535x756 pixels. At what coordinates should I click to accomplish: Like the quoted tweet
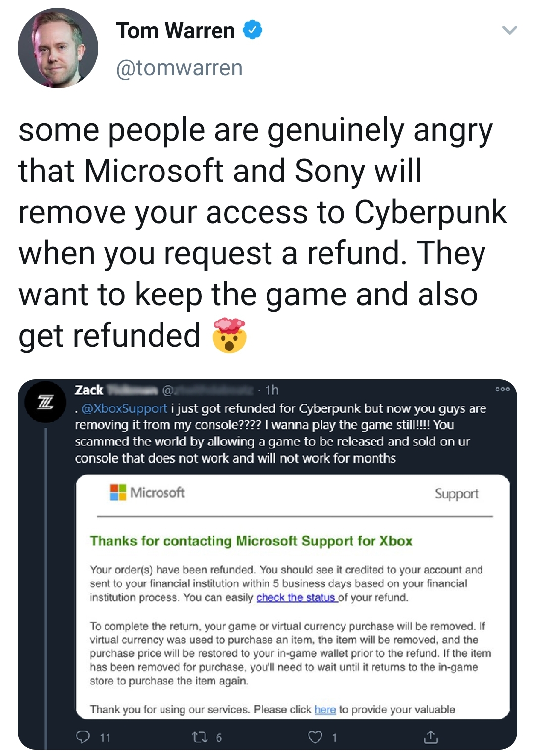click(316, 737)
